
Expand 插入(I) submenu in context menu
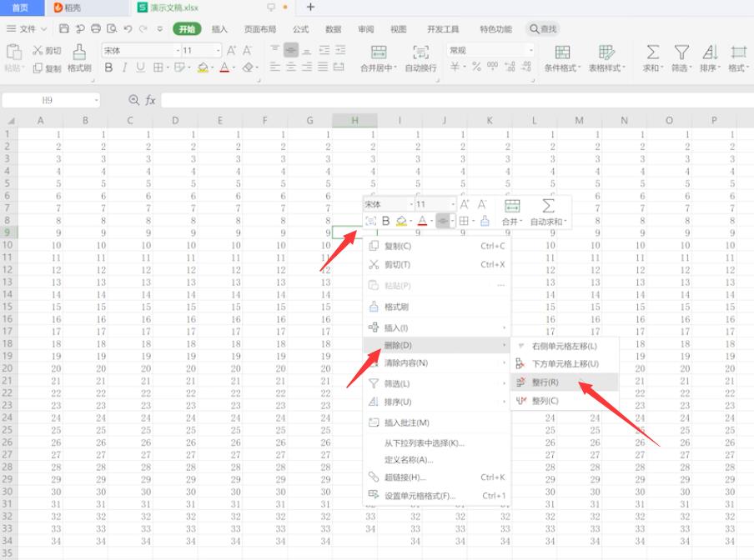(436, 327)
